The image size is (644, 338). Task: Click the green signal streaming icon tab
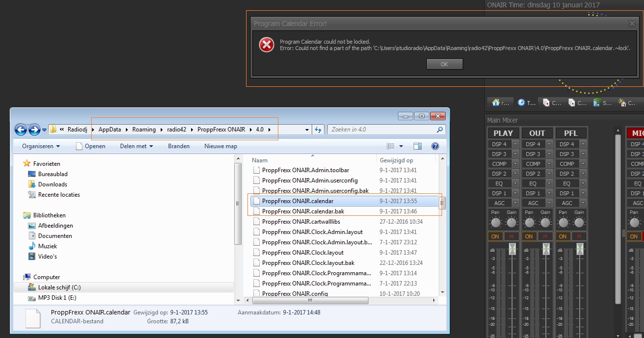click(601, 103)
